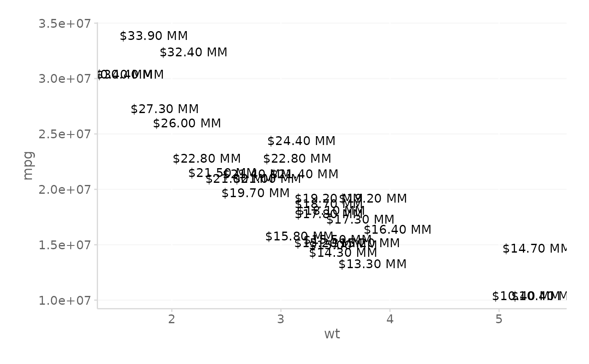
Task: Click the 1.0e+07 y-axis tick label
Action: 65,301
